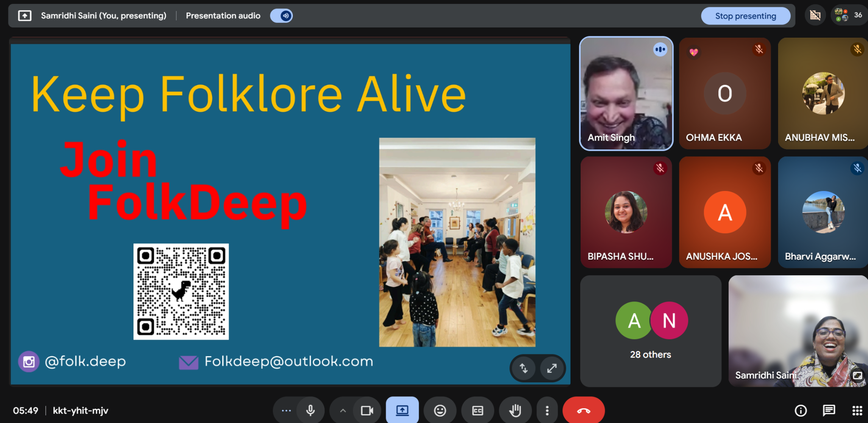868x423 pixels.
Task: Select Samridhi Saini self-view tile
Action: (x=798, y=331)
